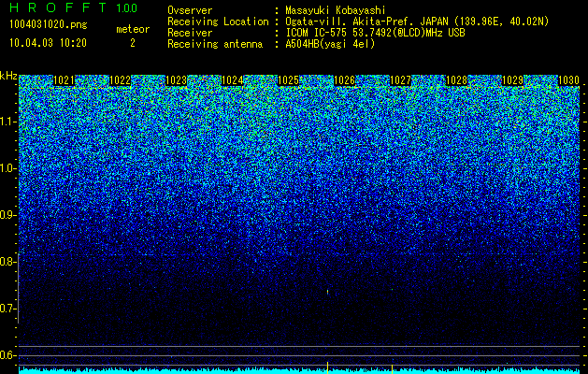Screen dimensions: 588x374
Task: Click the 1024 time label
Action: 232,80
